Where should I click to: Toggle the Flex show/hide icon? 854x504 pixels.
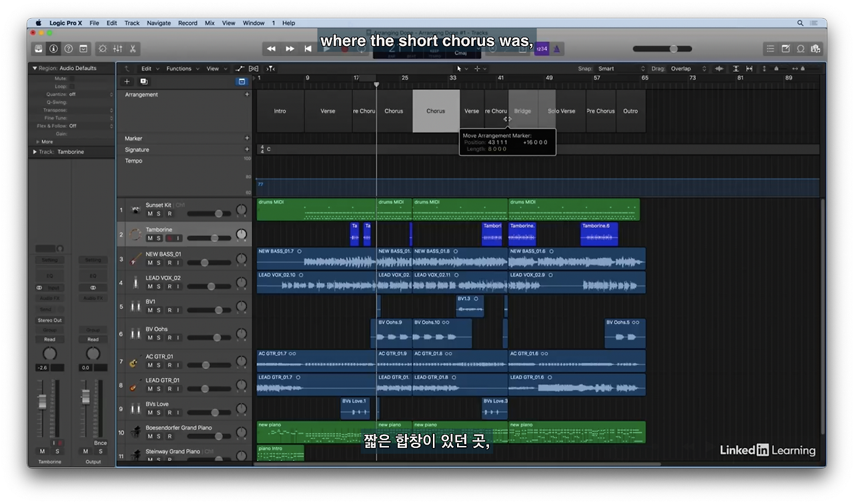[254, 69]
